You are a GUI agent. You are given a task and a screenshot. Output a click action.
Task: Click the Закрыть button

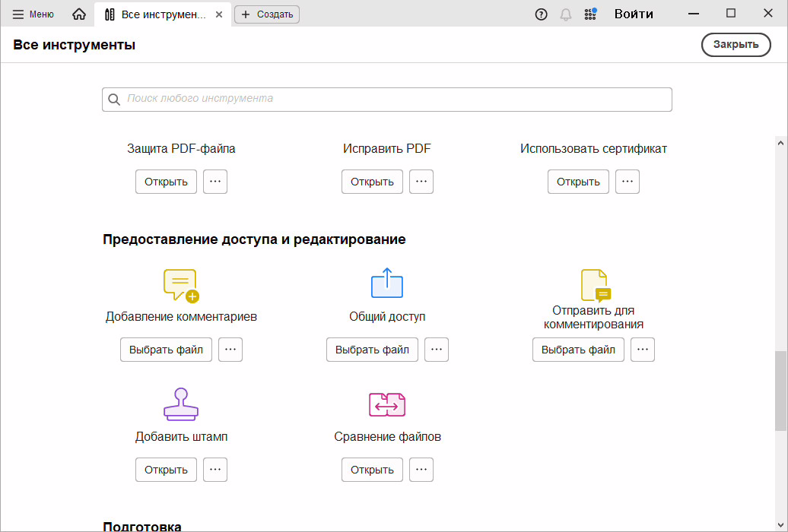736,44
